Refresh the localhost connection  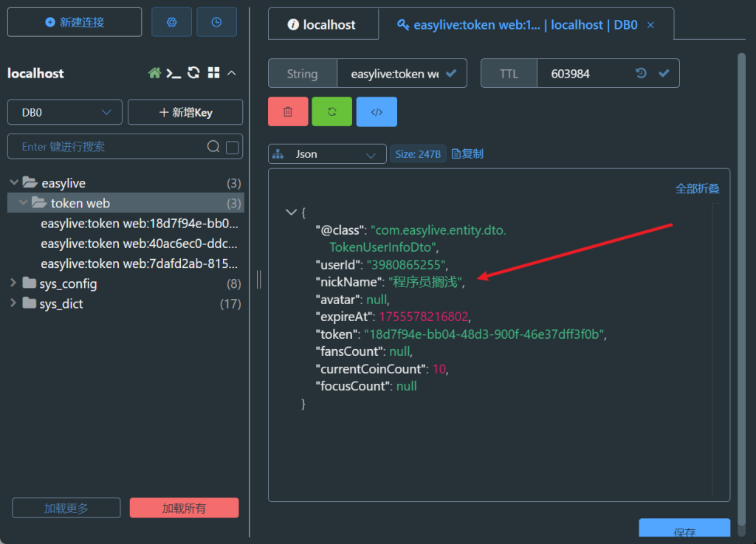193,73
